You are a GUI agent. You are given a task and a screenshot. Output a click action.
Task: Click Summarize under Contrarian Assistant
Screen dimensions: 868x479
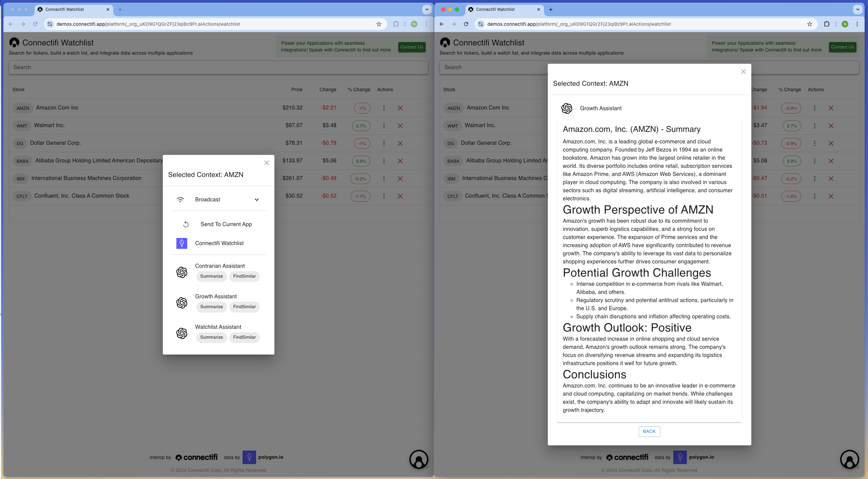pyautogui.click(x=212, y=276)
